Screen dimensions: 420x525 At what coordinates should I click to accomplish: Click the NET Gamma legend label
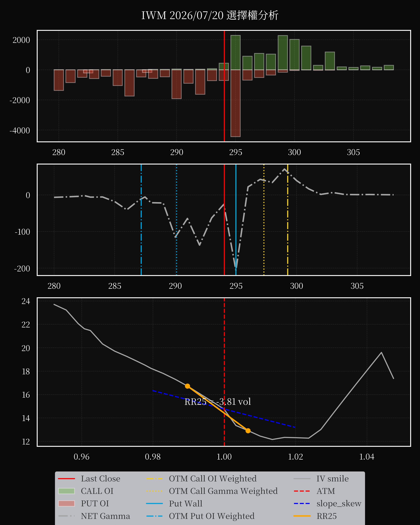(105, 516)
